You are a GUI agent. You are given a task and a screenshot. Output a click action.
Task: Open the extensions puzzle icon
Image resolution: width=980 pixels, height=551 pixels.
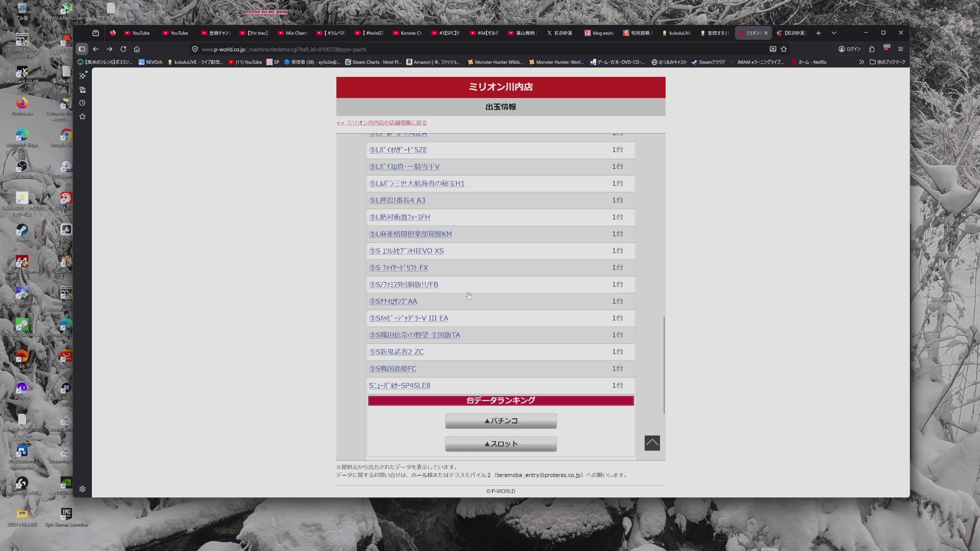[872, 49]
